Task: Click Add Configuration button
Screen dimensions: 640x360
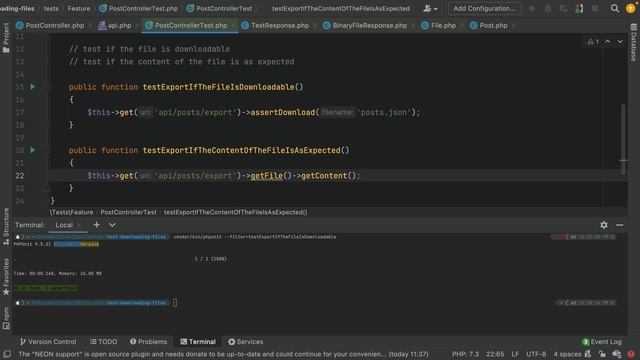Action: (484, 8)
